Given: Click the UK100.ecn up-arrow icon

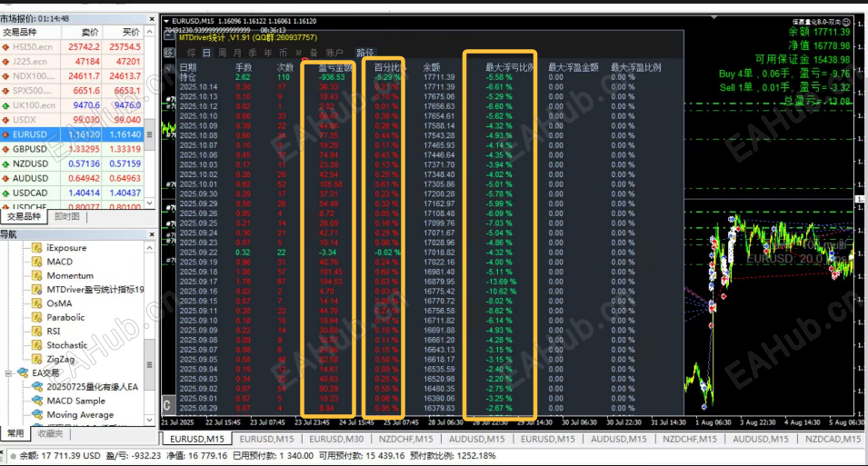Looking at the screenshot, I should (6, 105).
